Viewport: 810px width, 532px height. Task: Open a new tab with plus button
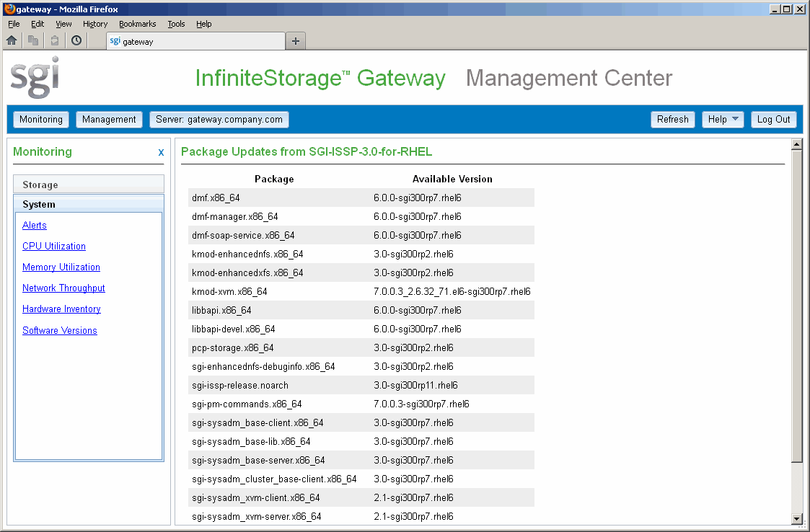pyautogui.click(x=296, y=41)
